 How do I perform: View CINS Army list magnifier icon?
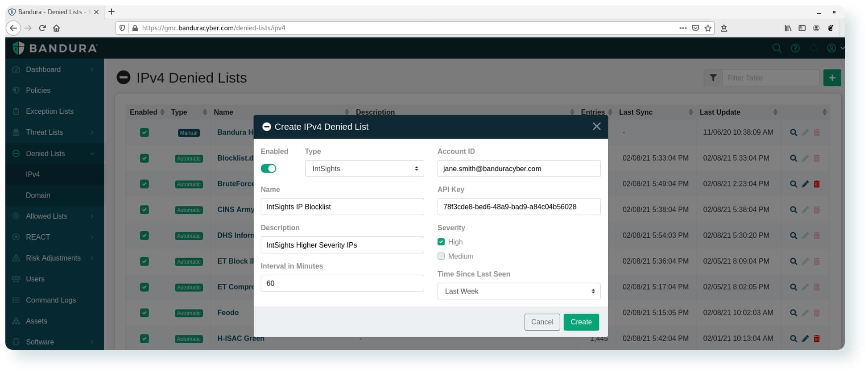click(x=794, y=210)
